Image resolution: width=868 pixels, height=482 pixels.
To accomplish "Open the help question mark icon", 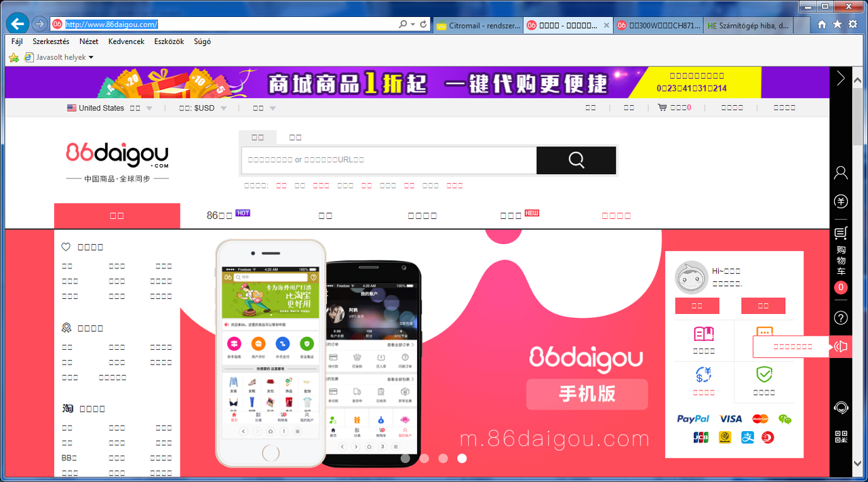I will click(841, 317).
